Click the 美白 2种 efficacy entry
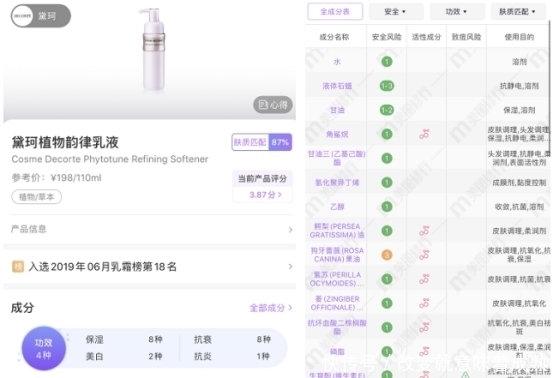The height and width of the screenshot is (378, 554). (x=124, y=356)
